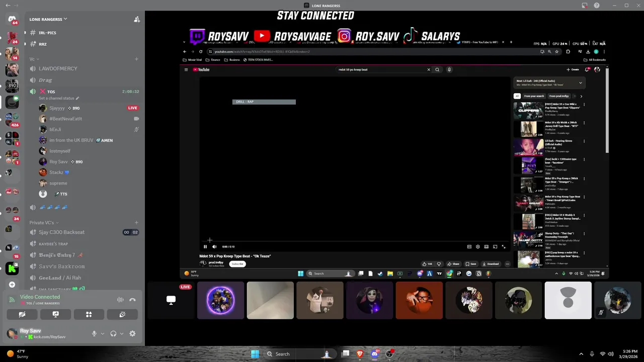Show more filter chips arrow on YouTube

[x=581, y=96]
